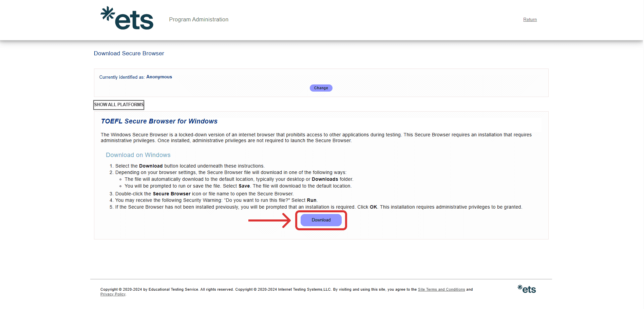Click the small ETS logo in the footer
This screenshot has height=309, width=644.
tap(527, 289)
